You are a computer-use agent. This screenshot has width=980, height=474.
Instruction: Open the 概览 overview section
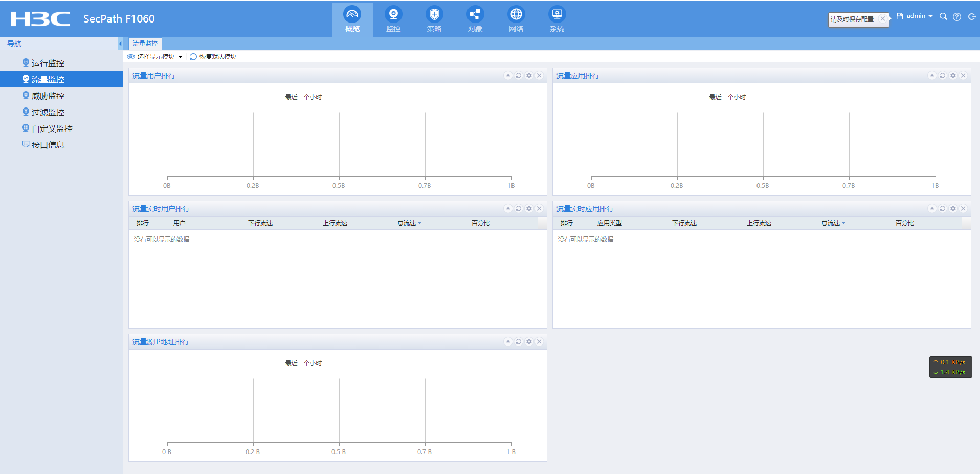click(x=352, y=19)
